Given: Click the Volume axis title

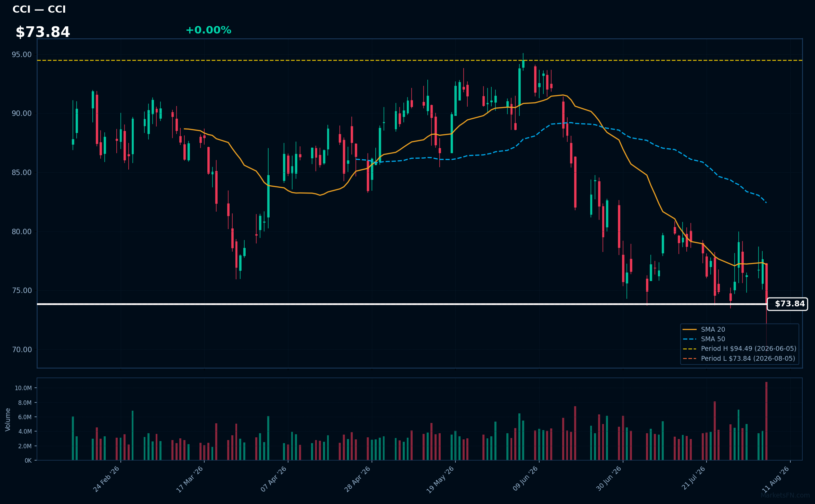Looking at the screenshot, I should click(x=8, y=420).
